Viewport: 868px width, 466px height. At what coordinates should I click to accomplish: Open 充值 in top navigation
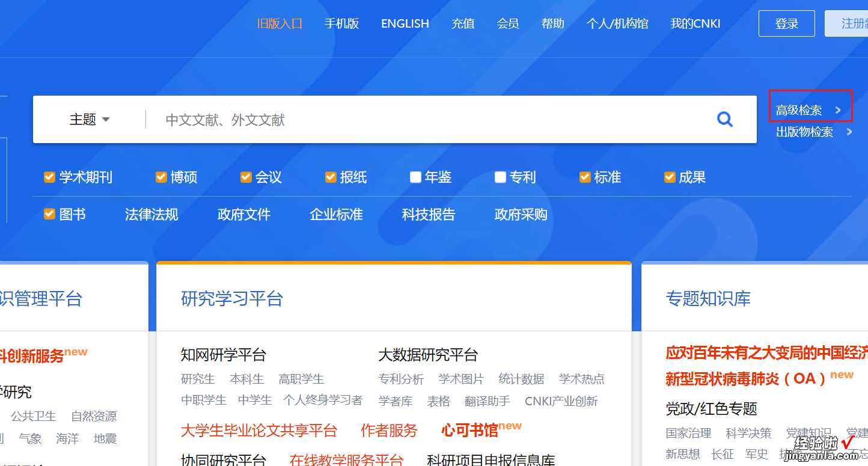[x=463, y=23]
